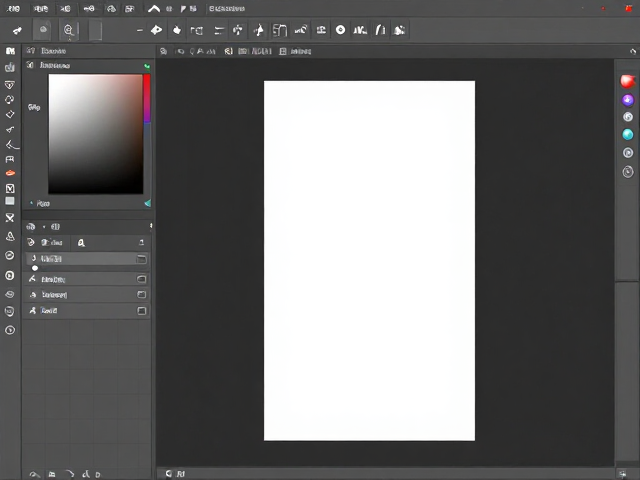Click the icon at bottom-right window corner
This screenshot has height=480, width=640.
[x=622, y=474]
